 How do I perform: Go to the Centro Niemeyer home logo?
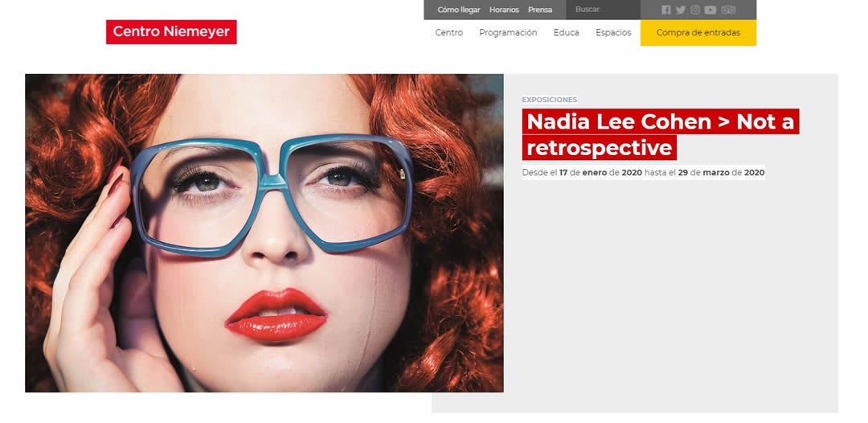[x=171, y=32]
